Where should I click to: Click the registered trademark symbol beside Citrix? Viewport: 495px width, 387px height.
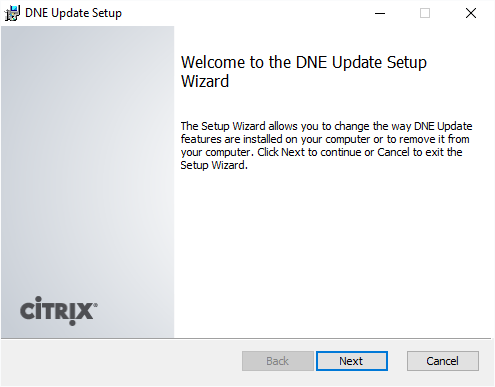coord(95,305)
